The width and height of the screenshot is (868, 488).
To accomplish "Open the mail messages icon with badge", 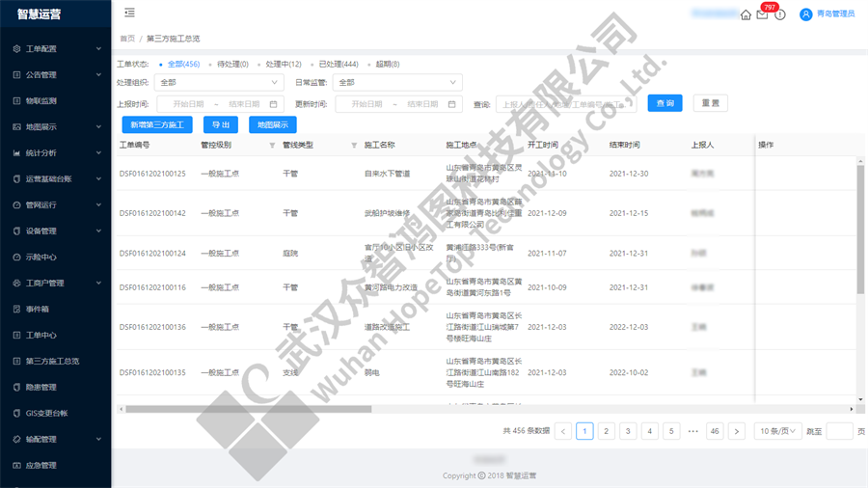I will [762, 14].
